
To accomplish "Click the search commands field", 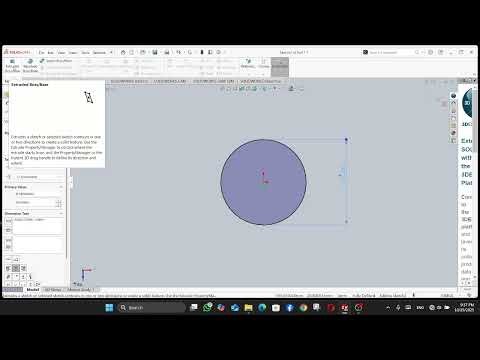I will (388, 52).
